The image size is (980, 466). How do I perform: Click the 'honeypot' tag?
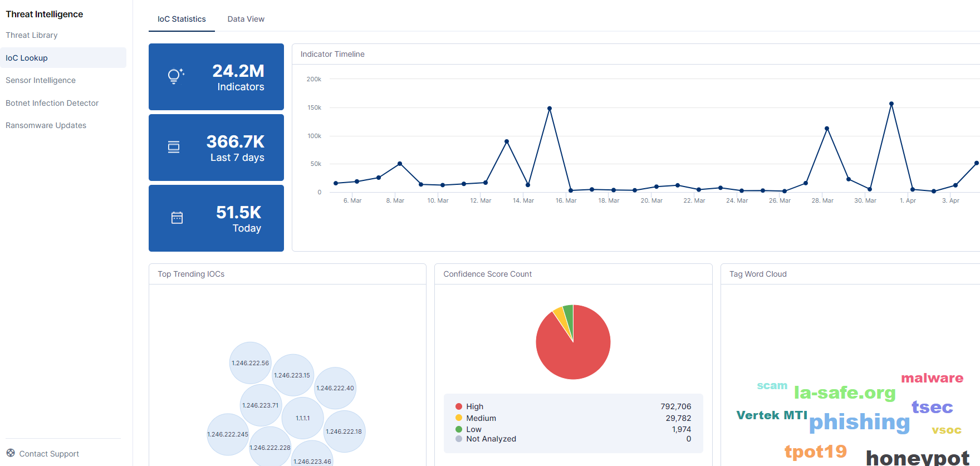918,457
